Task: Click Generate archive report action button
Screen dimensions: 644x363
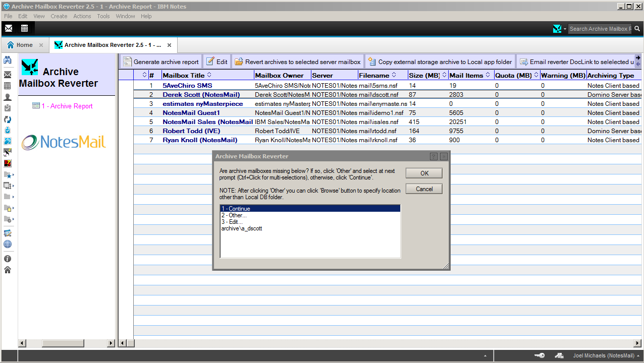Action: 162,62
